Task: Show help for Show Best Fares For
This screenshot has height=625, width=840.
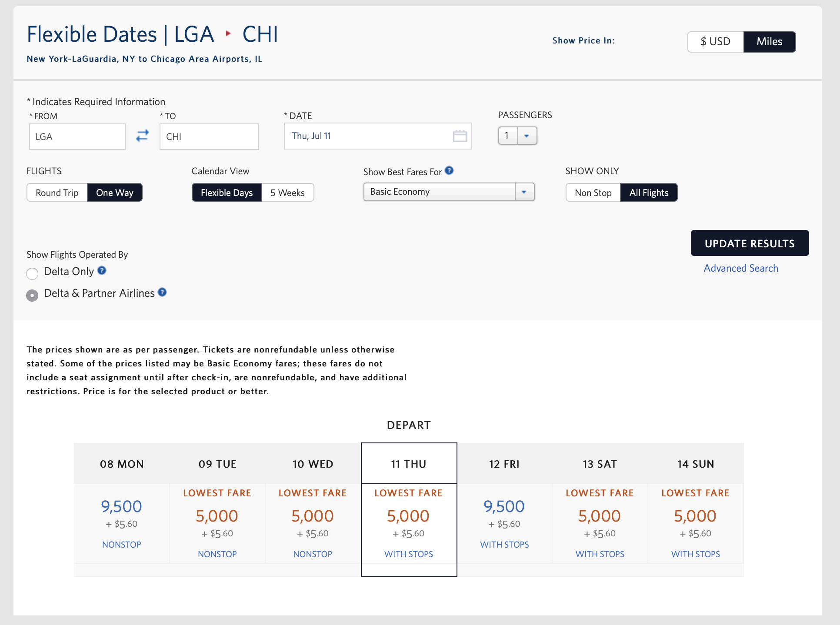Action: tap(450, 170)
